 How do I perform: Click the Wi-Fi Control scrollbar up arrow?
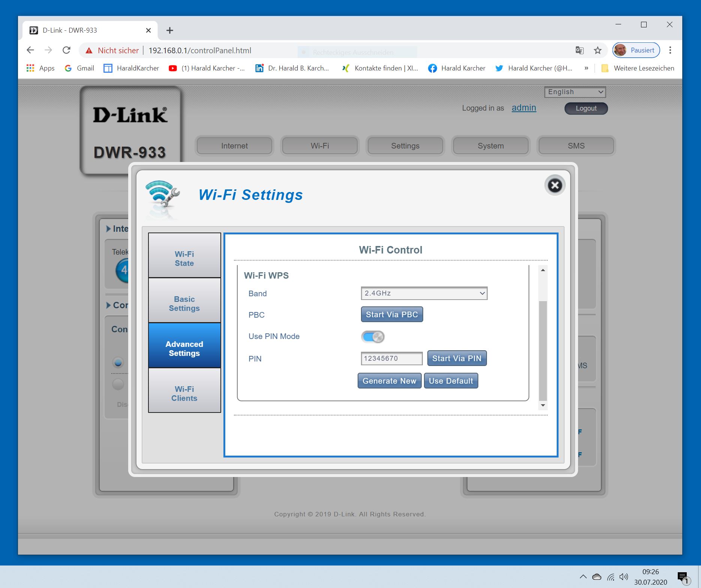543,270
